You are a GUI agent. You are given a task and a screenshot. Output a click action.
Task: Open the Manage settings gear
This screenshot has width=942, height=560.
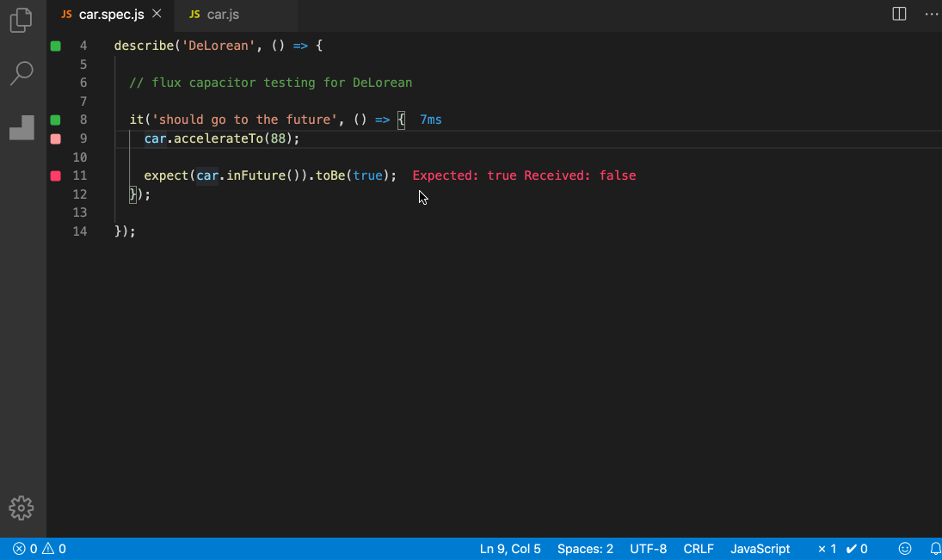click(x=21, y=508)
